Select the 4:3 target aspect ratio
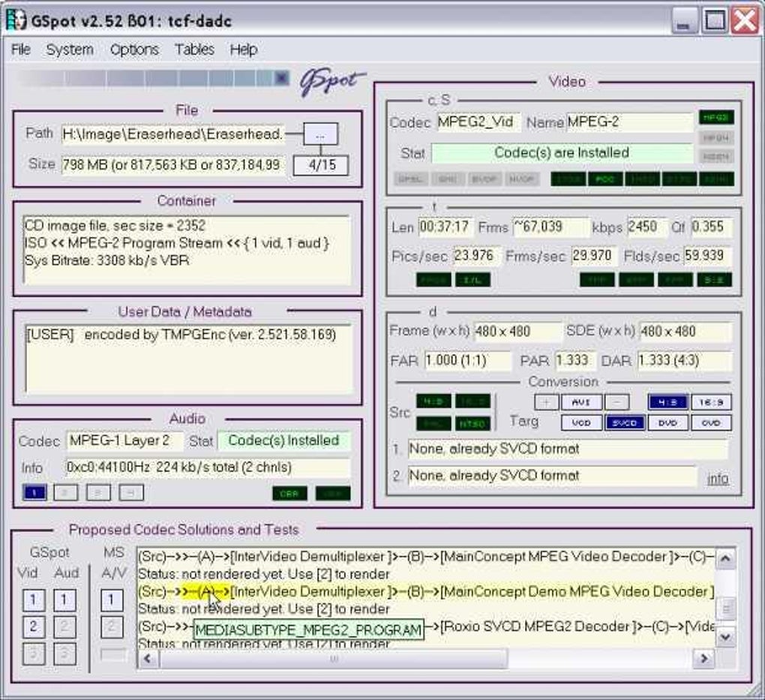The width and height of the screenshot is (765, 700). click(x=667, y=402)
